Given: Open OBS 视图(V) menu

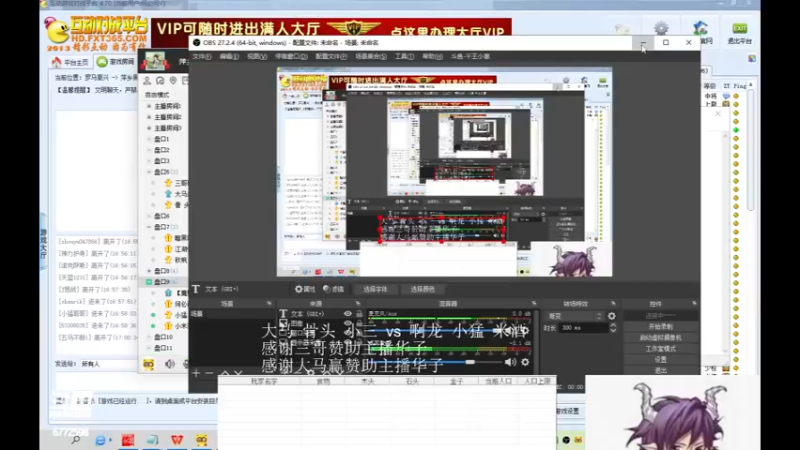Looking at the screenshot, I should coord(257,57).
